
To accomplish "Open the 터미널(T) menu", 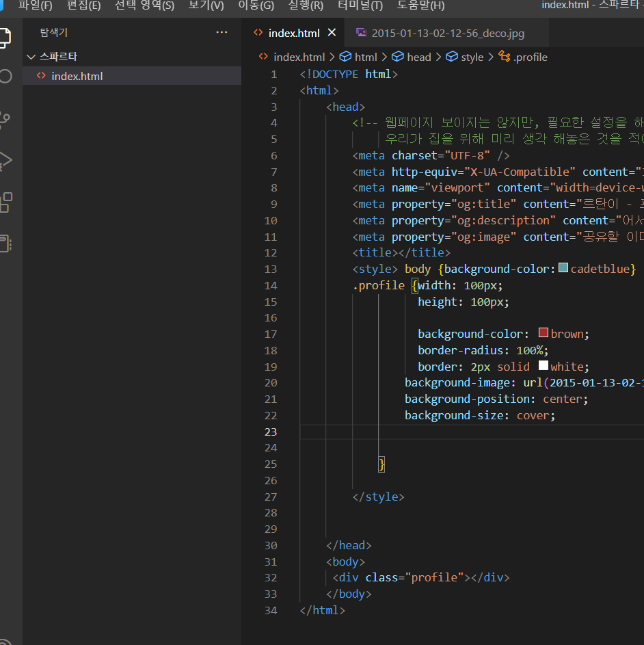I will pyautogui.click(x=360, y=5).
